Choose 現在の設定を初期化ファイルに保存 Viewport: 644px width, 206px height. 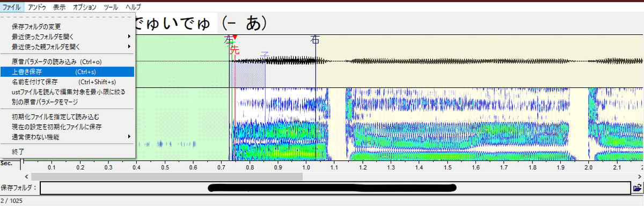[68, 127]
